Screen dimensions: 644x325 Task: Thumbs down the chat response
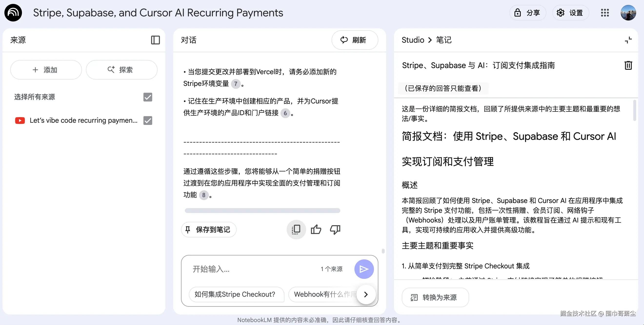[x=335, y=230]
